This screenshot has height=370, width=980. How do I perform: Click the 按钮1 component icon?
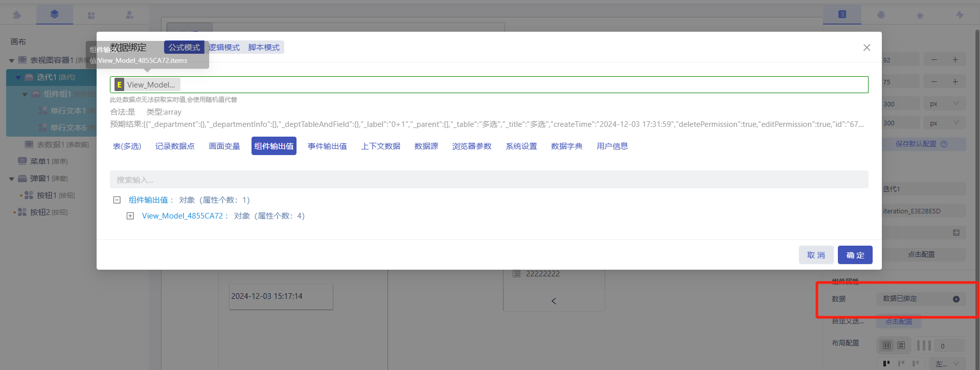pyautogui.click(x=29, y=195)
